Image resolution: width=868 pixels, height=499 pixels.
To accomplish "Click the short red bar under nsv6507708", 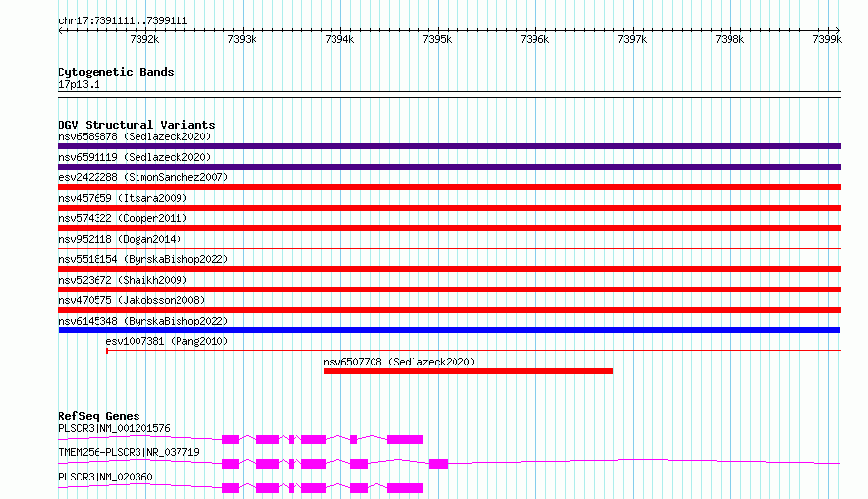I will pos(468,371).
